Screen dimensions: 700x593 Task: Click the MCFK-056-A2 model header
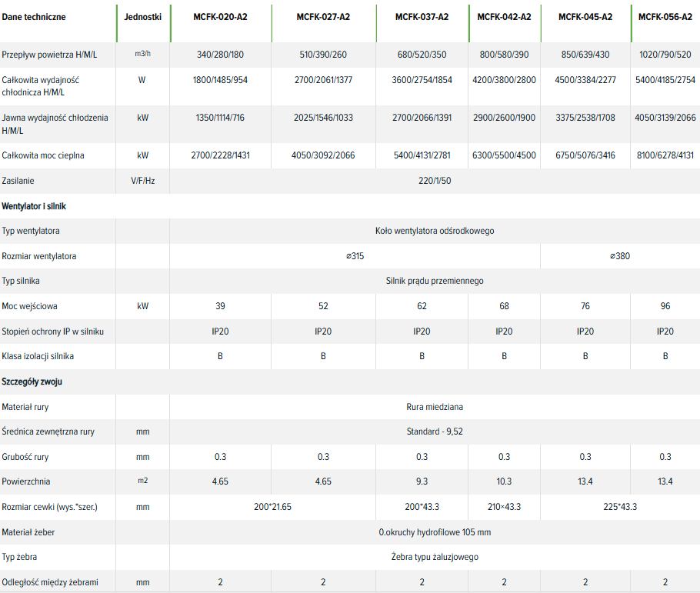(x=665, y=16)
